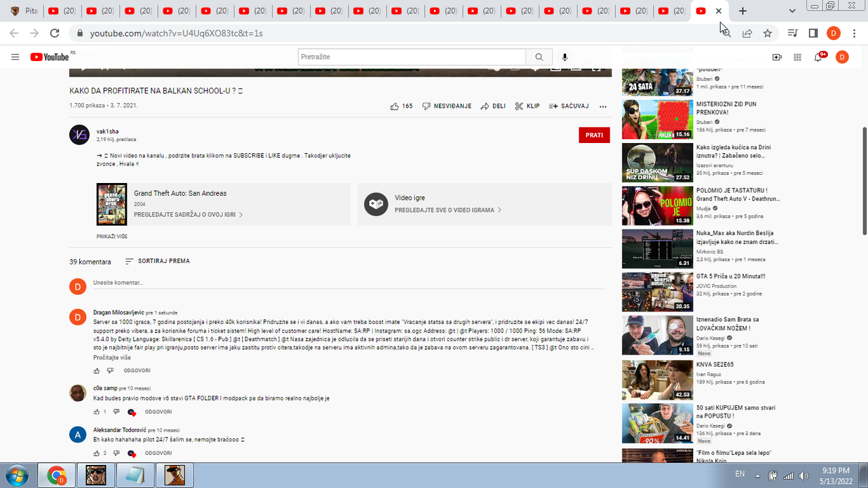868x488 pixels.
Task: Open the vak1sha channel name link
Action: (108, 131)
